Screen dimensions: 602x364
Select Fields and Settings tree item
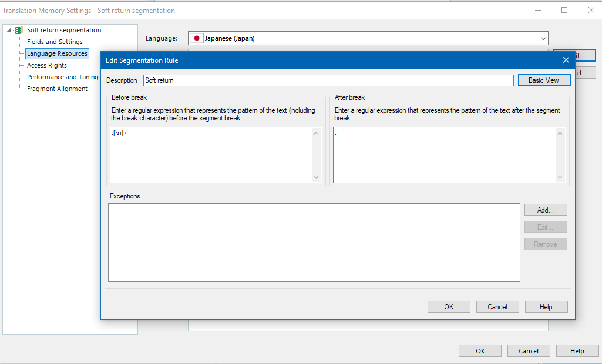tap(55, 42)
